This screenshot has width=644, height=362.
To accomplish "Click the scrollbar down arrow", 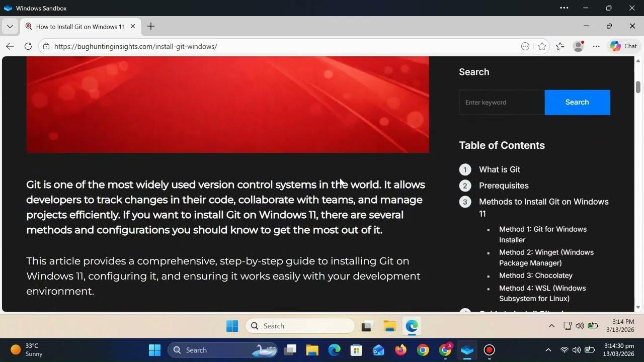I will [x=638, y=307].
